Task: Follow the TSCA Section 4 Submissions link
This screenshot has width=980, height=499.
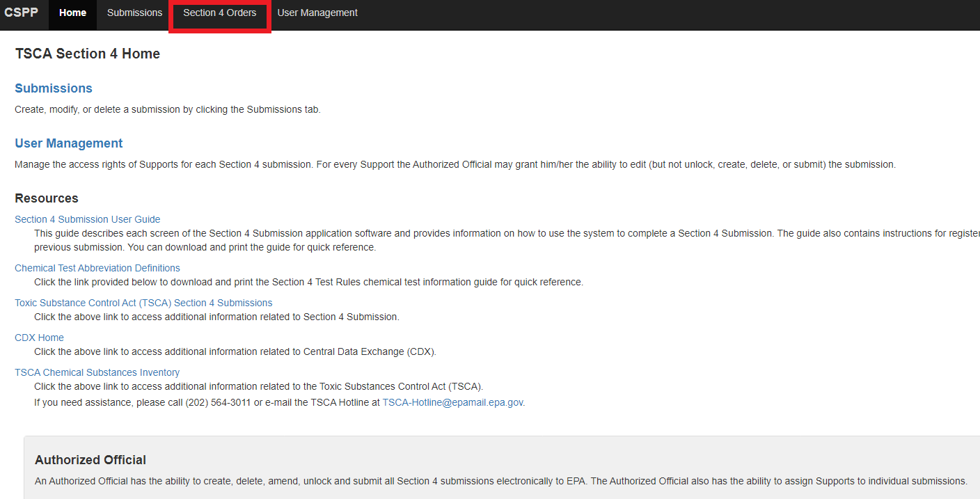Action: pos(143,303)
